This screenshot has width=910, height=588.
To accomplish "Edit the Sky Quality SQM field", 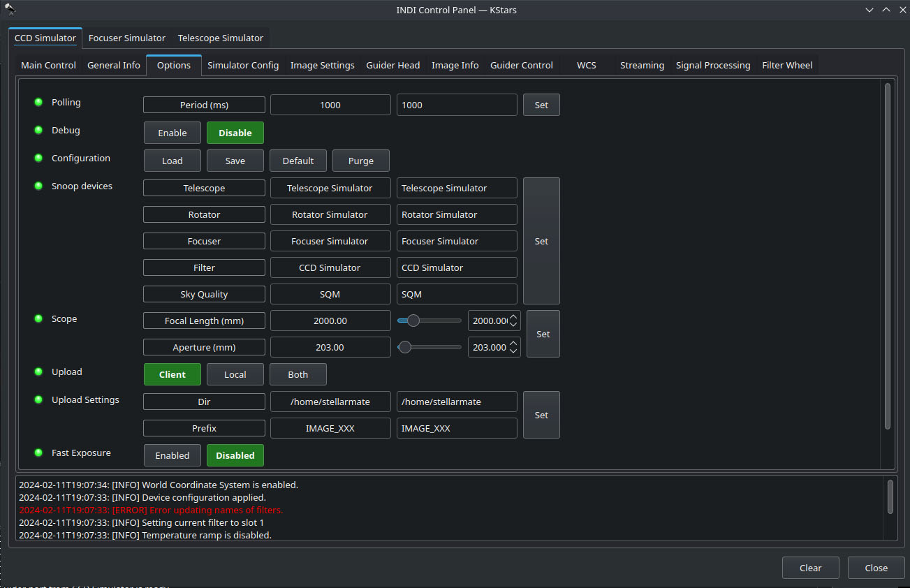I will 457,294.
